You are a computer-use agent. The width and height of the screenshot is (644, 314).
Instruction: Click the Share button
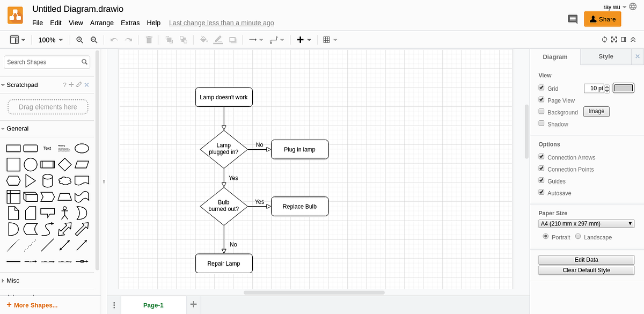pos(602,19)
